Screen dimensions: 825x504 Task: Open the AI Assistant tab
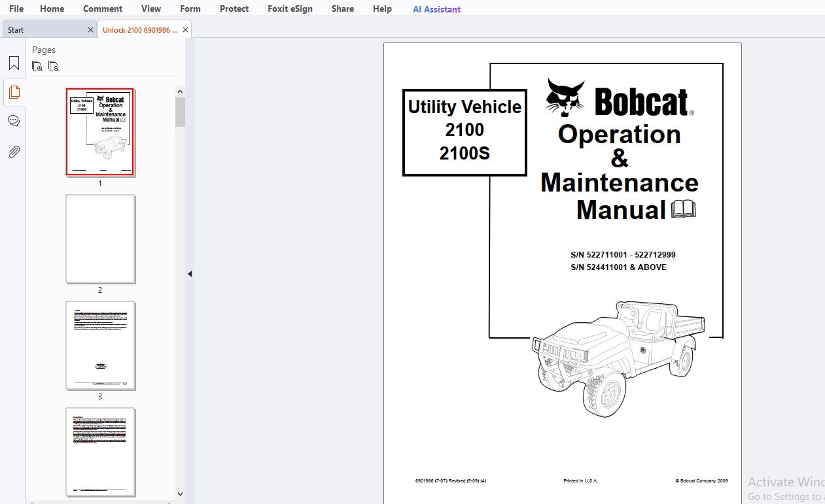click(x=436, y=9)
